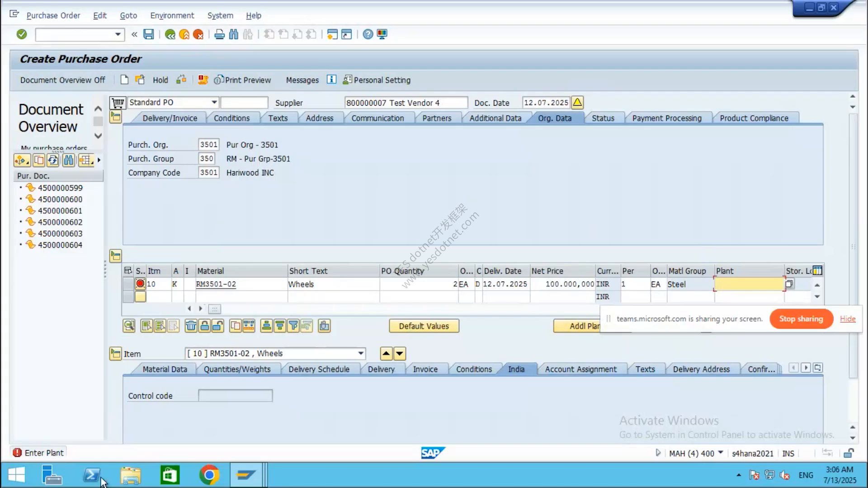Click the shopping cart document icon
Screen dimensions: 868x488
(118, 103)
